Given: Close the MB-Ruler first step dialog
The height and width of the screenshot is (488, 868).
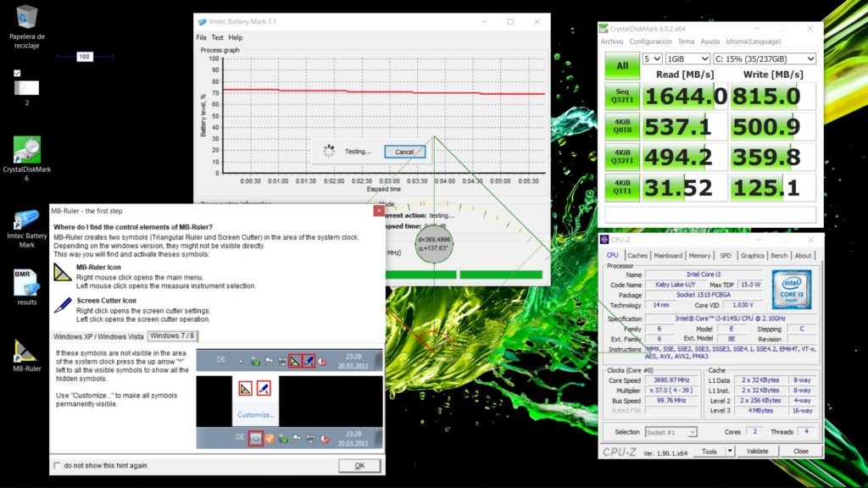Looking at the screenshot, I should pos(379,210).
